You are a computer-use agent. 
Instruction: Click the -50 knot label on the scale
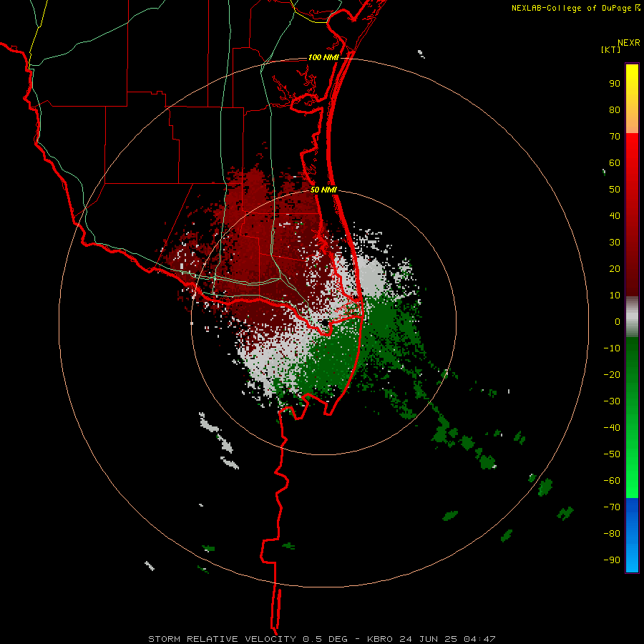612,454
